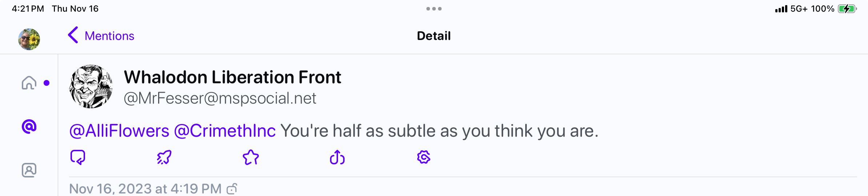View Whalodon Liberation Front's avatar
Viewport: 868px width, 196px height.
91,87
